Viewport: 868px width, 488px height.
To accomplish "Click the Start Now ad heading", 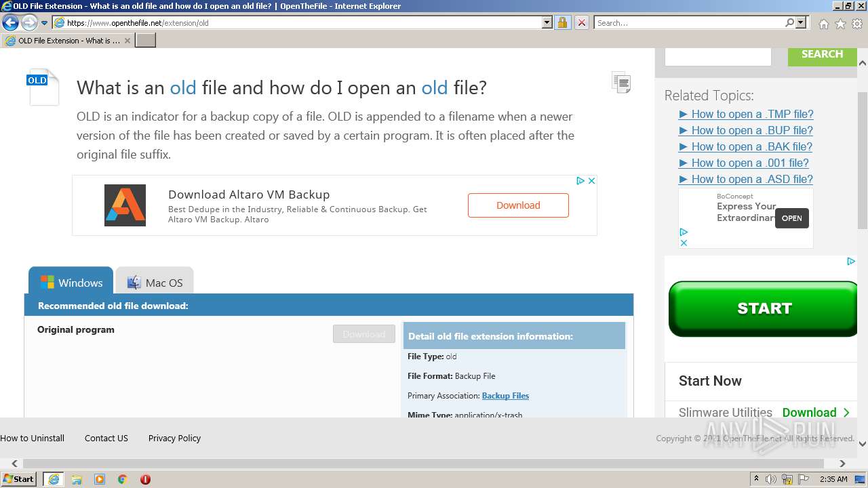I will pos(710,381).
